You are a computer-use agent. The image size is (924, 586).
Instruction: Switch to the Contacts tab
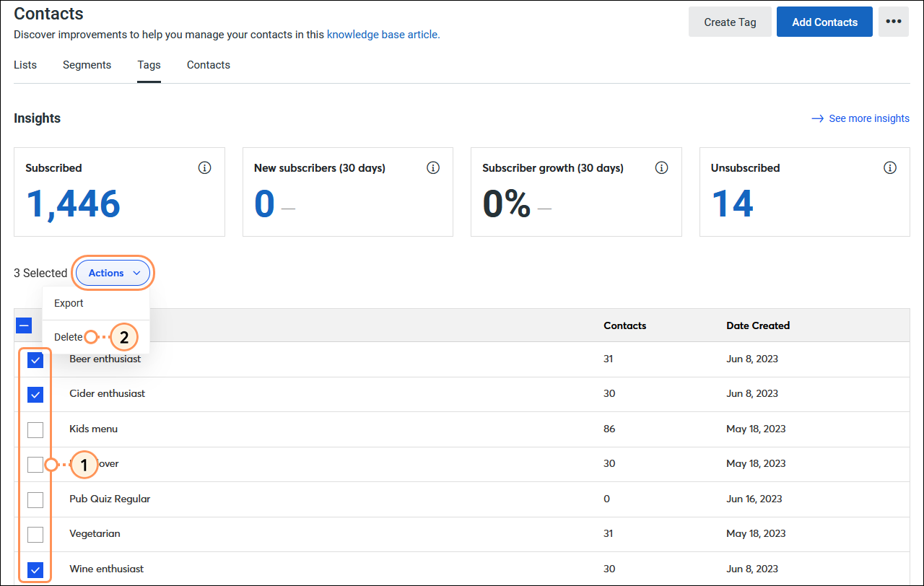(x=209, y=65)
